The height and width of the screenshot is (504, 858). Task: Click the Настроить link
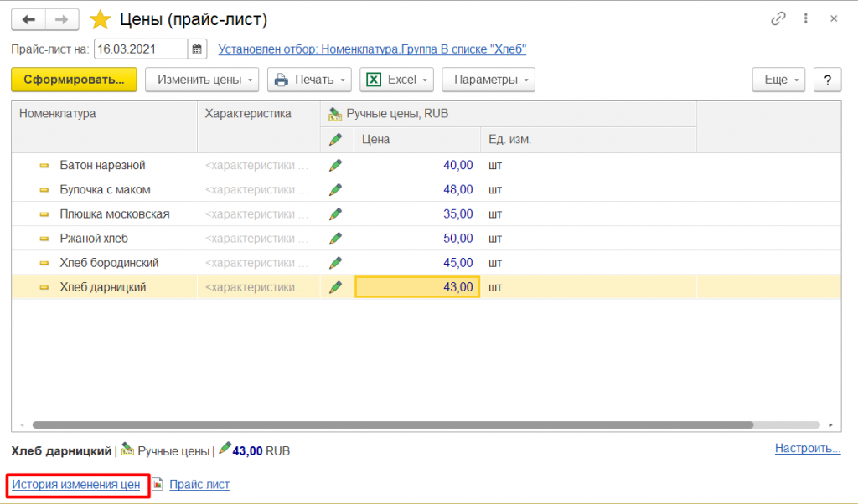(807, 449)
